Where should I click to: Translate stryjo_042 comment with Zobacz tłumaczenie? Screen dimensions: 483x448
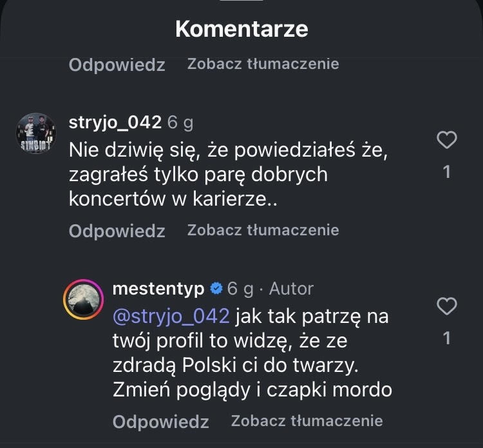tap(263, 230)
